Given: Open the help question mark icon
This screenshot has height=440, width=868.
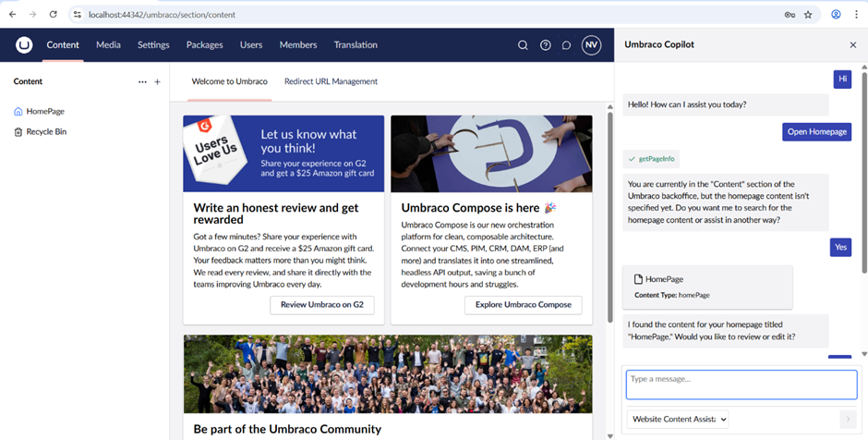Looking at the screenshot, I should [545, 45].
